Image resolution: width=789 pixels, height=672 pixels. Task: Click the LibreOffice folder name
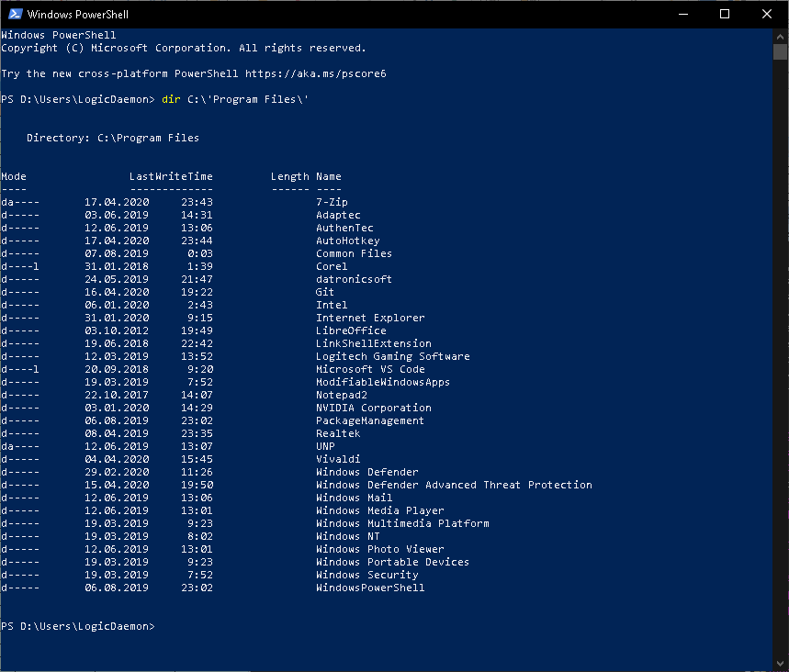(x=352, y=330)
